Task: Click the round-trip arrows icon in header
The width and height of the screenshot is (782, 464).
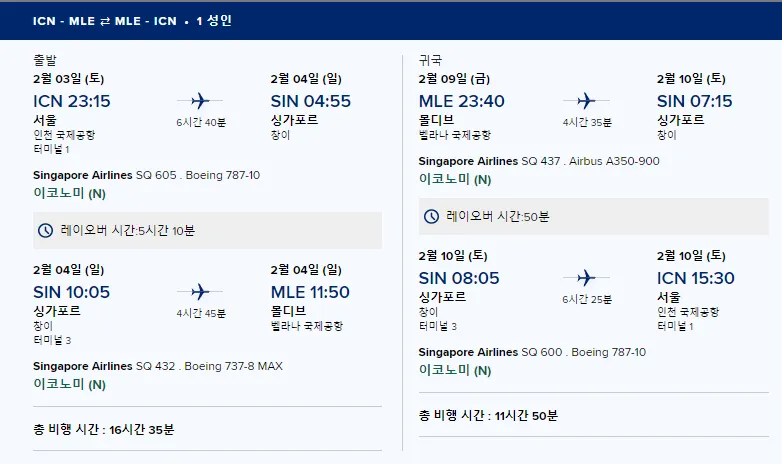Action: [105, 21]
